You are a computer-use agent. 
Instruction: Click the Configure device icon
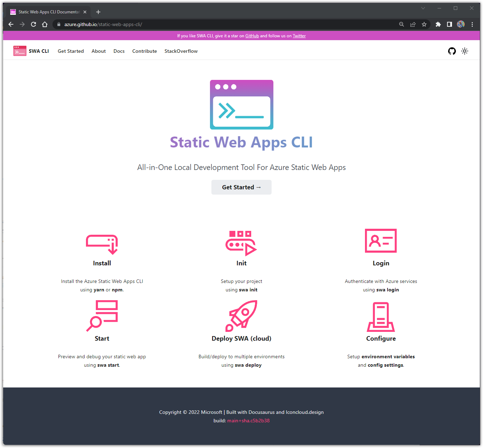tap(381, 317)
